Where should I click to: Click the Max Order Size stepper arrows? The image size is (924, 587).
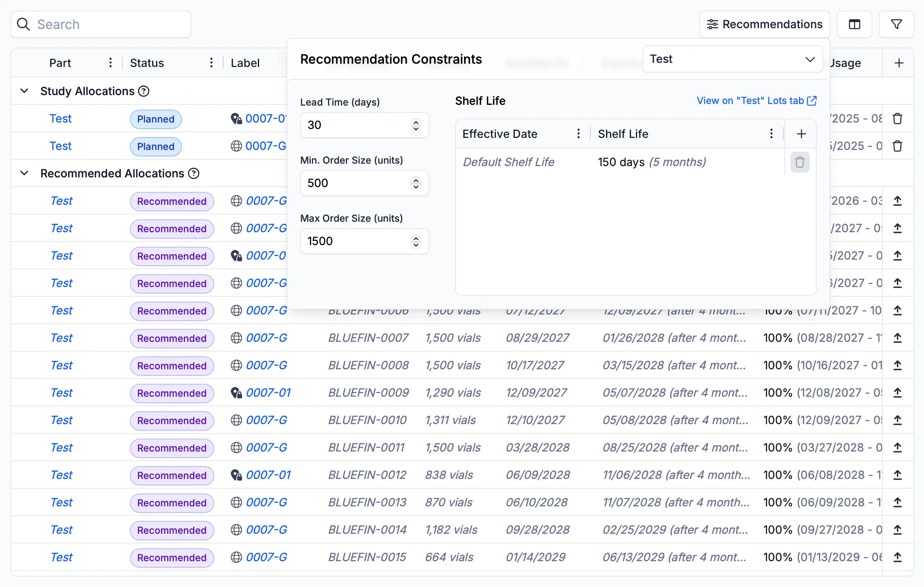click(416, 241)
